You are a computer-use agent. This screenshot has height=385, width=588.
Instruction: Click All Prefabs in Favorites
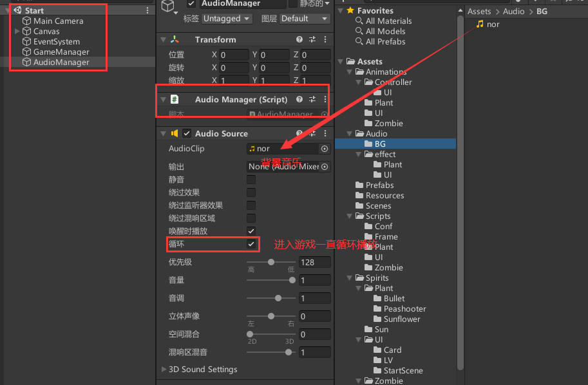click(386, 41)
